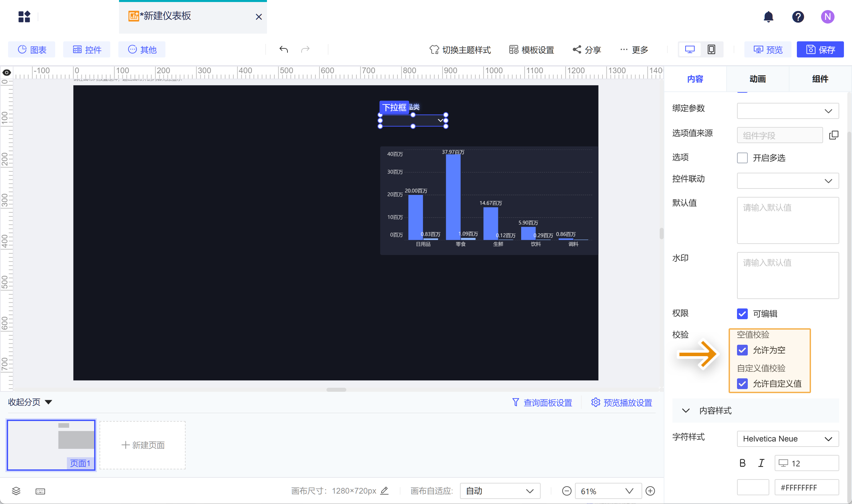The width and height of the screenshot is (852, 504).
Task: Edit canvas size with pencil icon
Action: (384, 491)
